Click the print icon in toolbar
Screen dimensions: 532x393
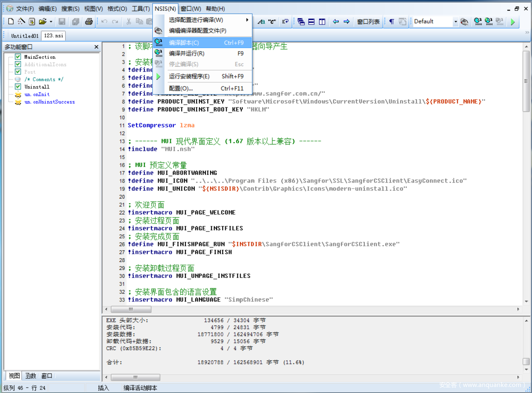[x=89, y=21]
